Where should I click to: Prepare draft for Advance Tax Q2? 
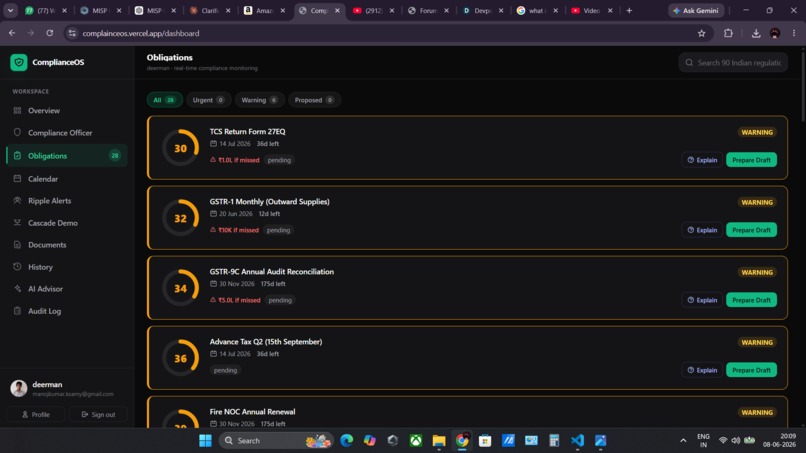click(751, 370)
